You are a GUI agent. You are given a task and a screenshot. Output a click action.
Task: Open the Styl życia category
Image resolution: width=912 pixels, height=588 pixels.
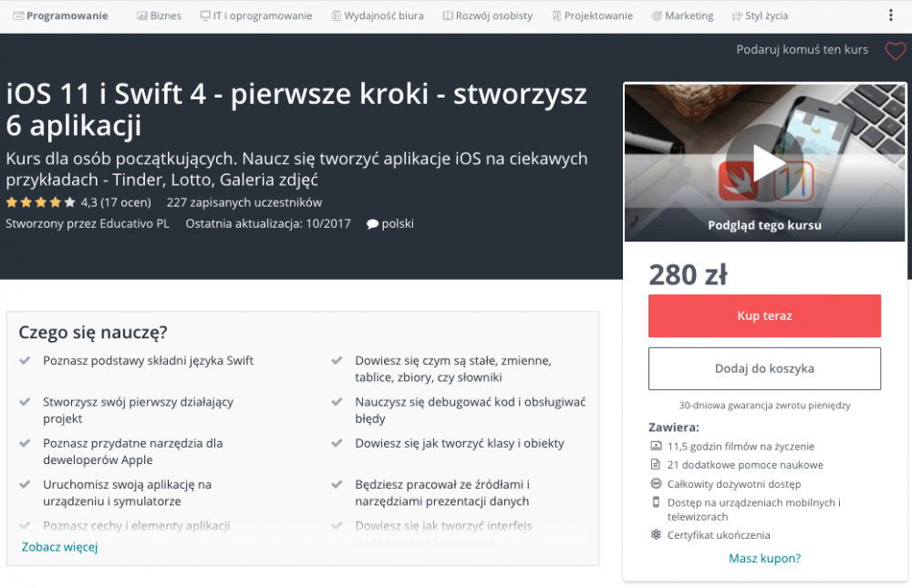pyautogui.click(x=760, y=15)
